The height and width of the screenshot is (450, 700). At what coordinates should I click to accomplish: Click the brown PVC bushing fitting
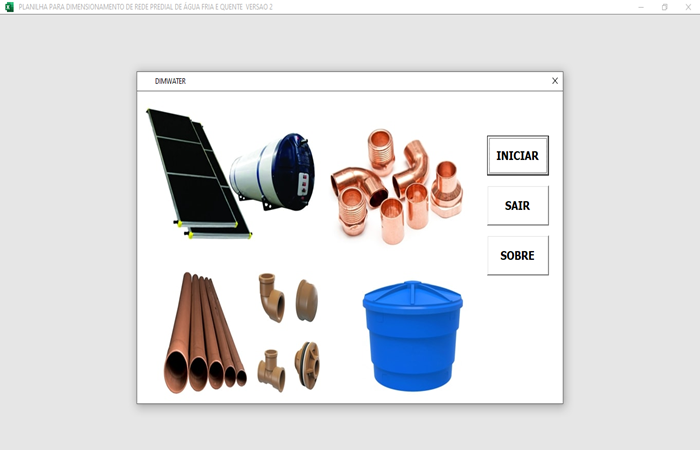coord(307,300)
